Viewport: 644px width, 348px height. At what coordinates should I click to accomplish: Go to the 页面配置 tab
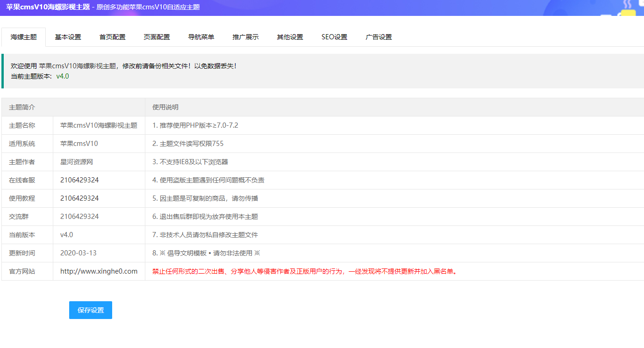pos(157,37)
